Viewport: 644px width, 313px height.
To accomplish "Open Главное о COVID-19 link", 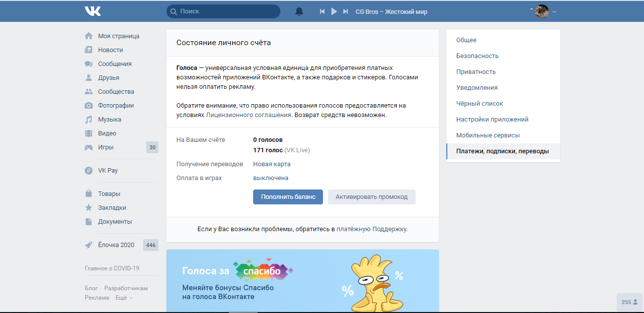I will (112, 268).
